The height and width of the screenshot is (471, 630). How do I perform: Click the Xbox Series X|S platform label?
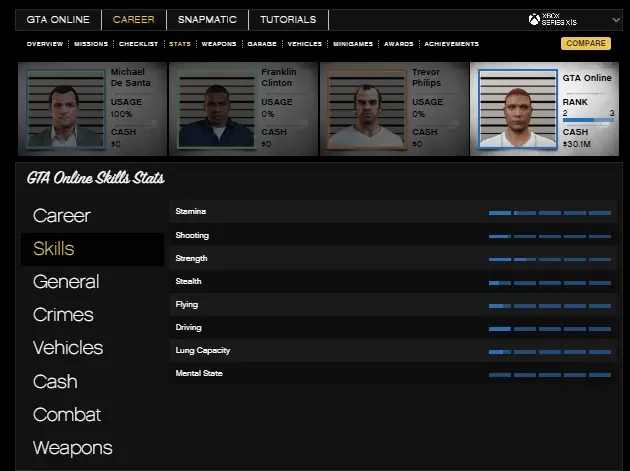[x=559, y=19]
